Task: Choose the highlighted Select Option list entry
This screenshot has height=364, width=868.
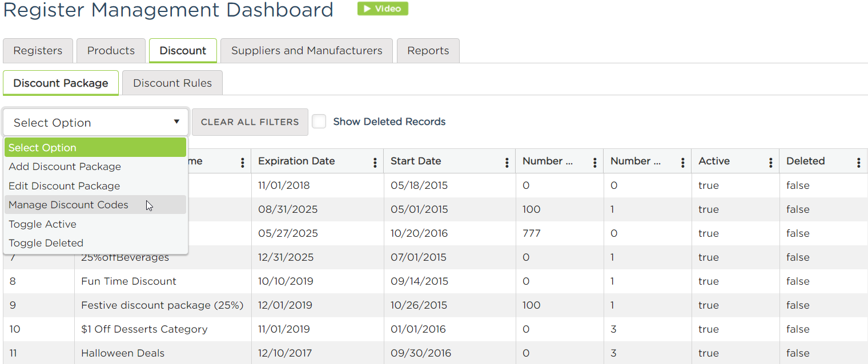Action: [95, 147]
